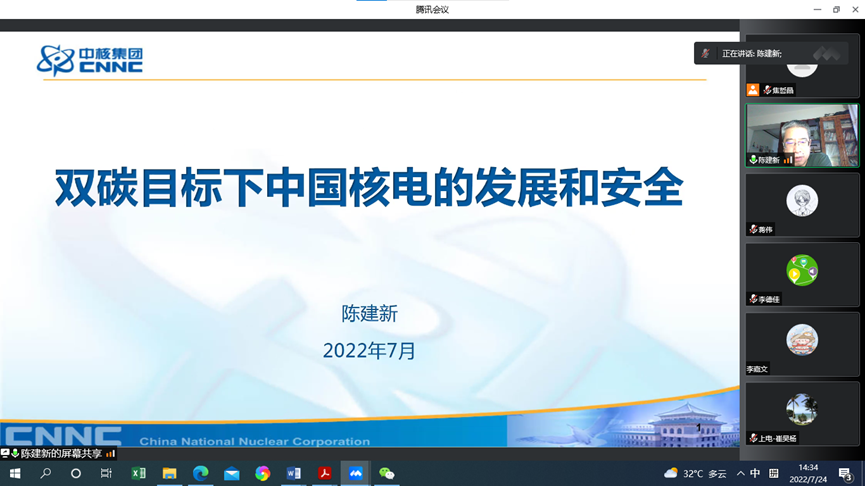The width and height of the screenshot is (865, 486).
Task: Toggle the 中 input language indicator
Action: [x=755, y=473]
